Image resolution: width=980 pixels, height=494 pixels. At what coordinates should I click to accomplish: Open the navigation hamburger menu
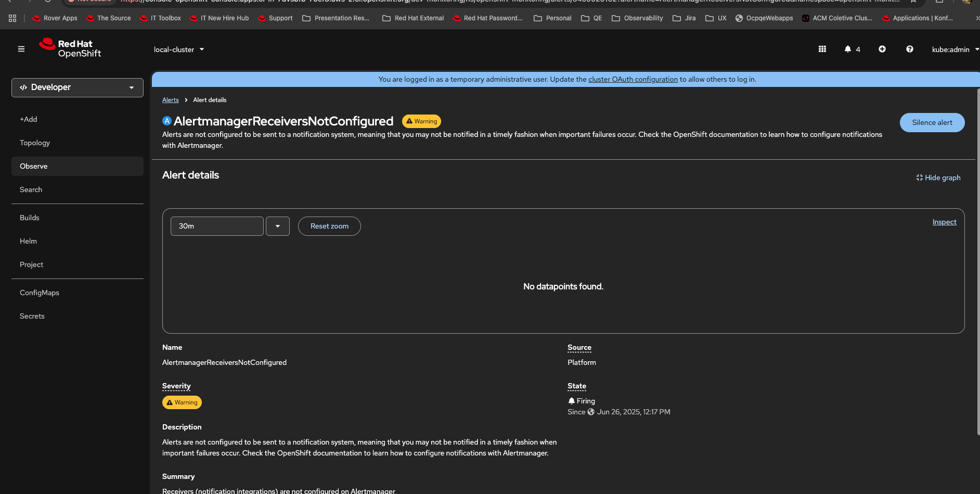click(21, 49)
